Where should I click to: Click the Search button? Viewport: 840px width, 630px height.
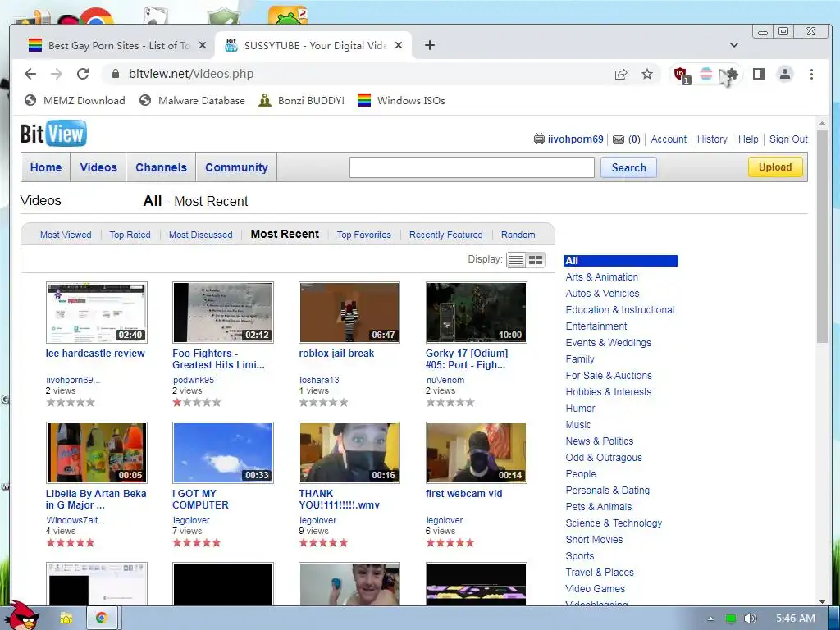(629, 167)
